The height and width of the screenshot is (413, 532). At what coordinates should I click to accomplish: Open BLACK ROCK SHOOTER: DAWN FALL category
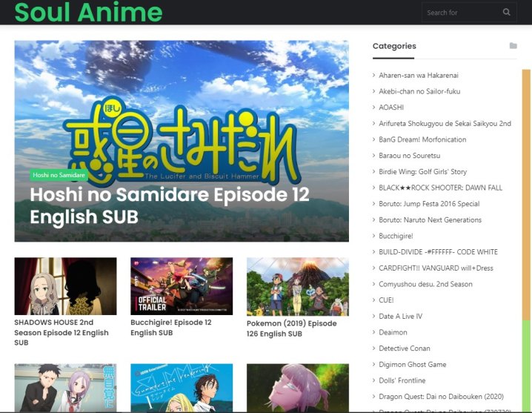pyautogui.click(x=440, y=188)
